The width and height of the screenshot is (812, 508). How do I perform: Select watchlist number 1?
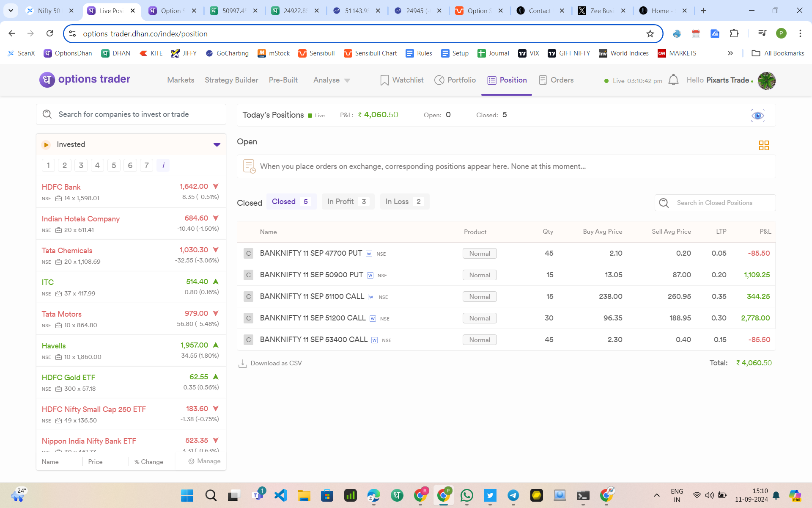pos(48,165)
